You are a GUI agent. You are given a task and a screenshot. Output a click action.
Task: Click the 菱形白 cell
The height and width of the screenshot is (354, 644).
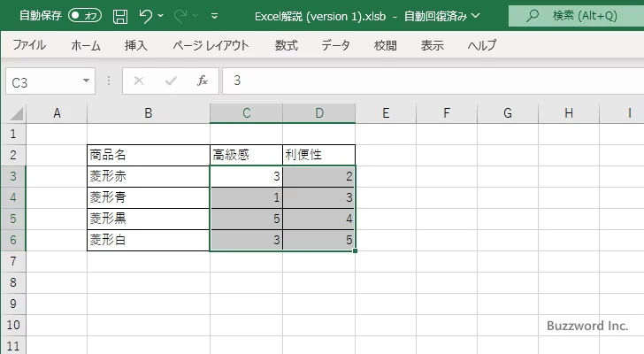149,240
